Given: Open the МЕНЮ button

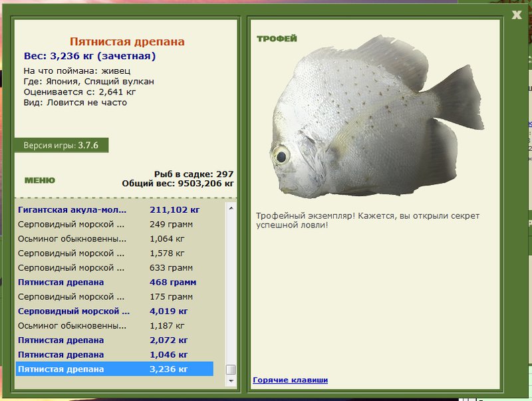Looking at the screenshot, I should click(x=40, y=180).
